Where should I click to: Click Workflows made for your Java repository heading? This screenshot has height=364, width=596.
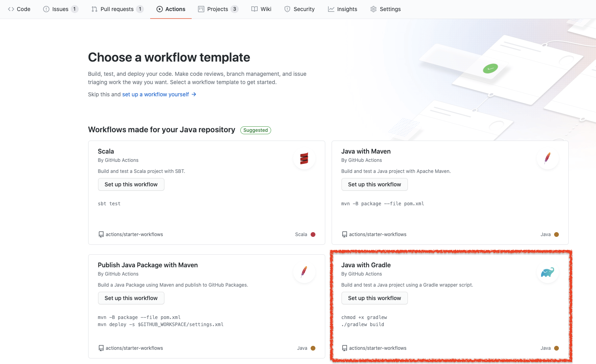click(x=162, y=129)
